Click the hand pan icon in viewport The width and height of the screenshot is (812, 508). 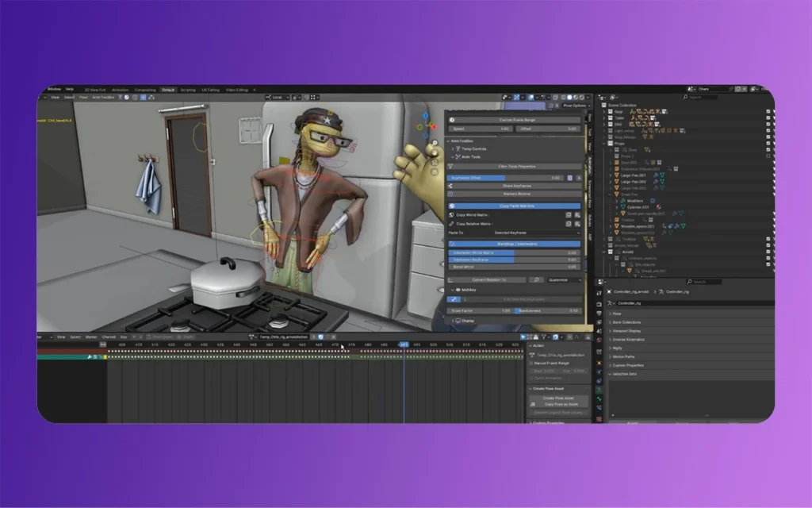(x=434, y=152)
